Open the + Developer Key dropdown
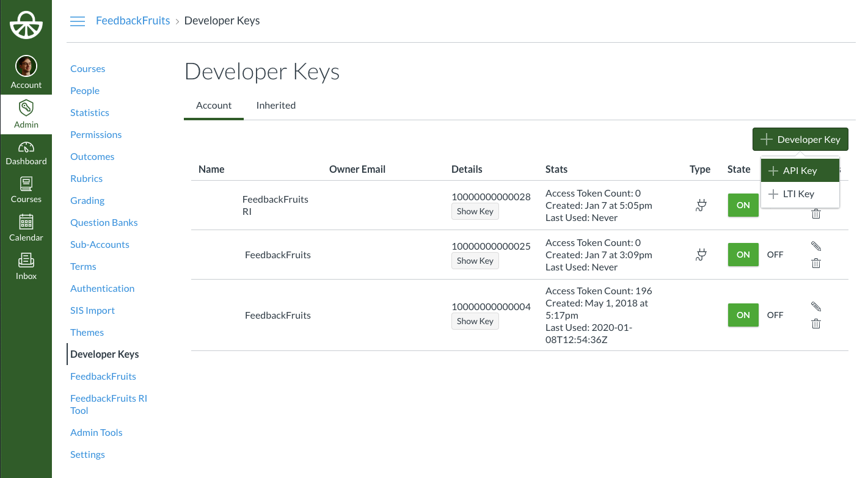The width and height of the screenshot is (868, 478). (800, 139)
